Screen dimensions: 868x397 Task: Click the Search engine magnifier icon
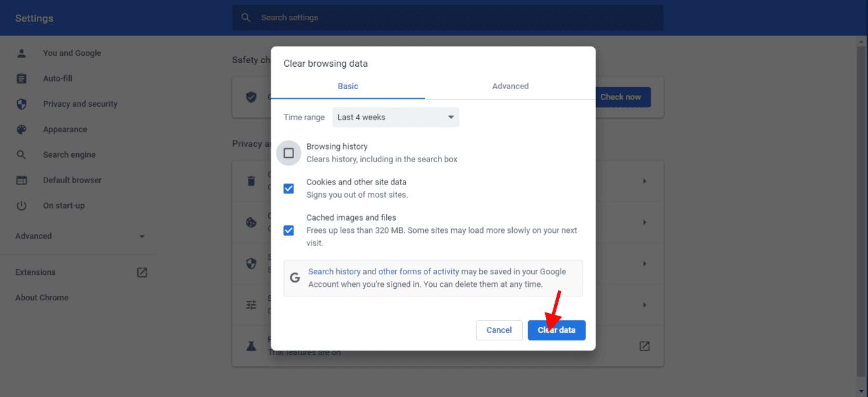(22, 155)
